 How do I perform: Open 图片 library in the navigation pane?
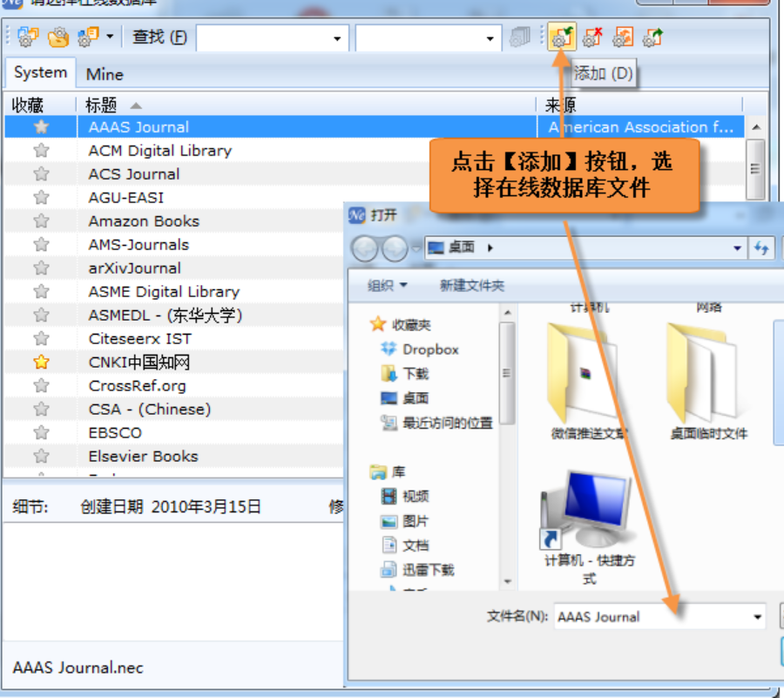pos(405,521)
